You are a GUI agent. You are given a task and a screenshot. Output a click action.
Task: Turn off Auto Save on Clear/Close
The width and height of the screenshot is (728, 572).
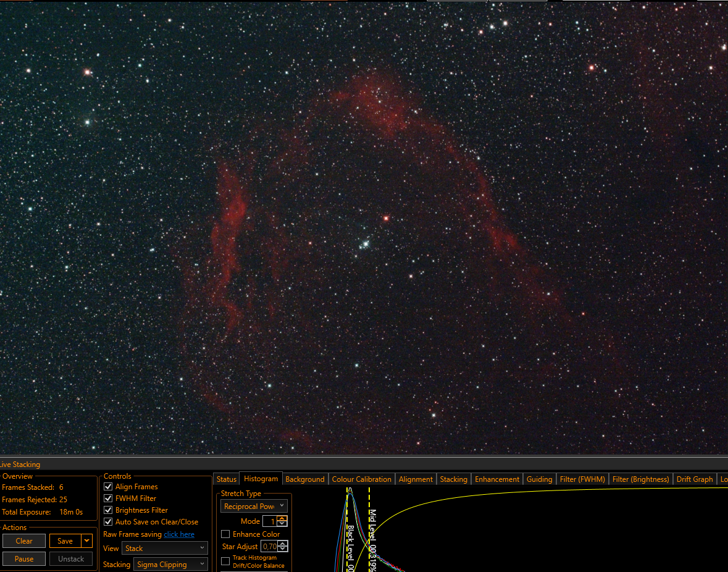[x=108, y=522]
